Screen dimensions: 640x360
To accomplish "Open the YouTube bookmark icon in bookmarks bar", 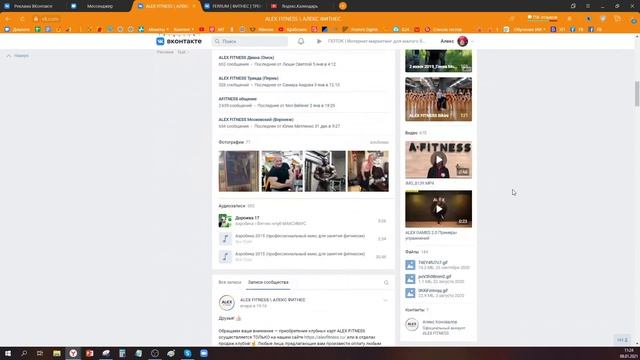I will pos(202,29).
